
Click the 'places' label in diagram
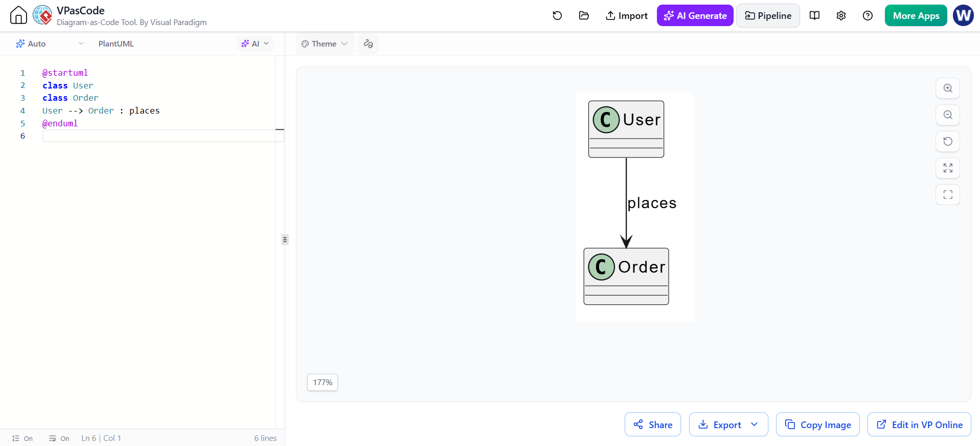pos(652,203)
